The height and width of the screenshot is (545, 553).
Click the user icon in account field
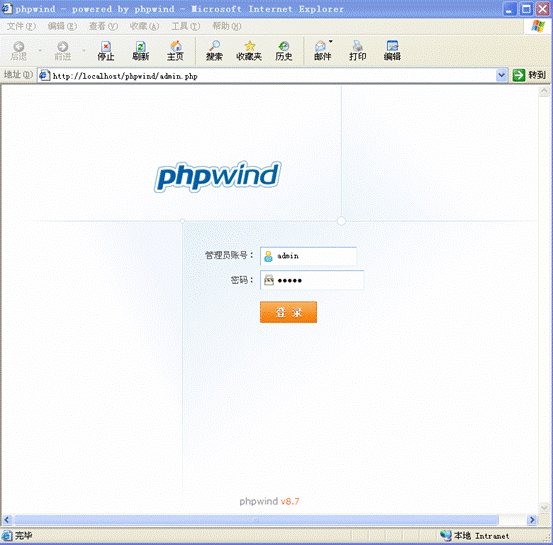point(268,256)
